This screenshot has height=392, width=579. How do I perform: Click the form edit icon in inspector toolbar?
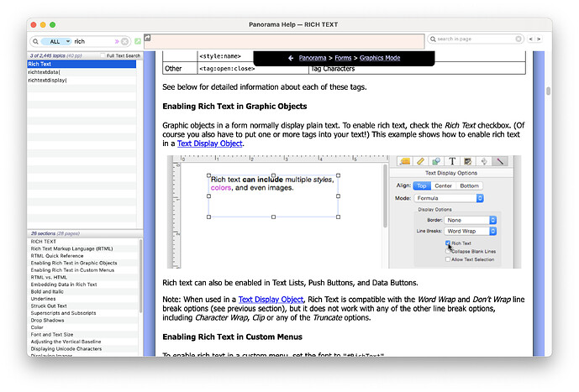[x=468, y=161]
